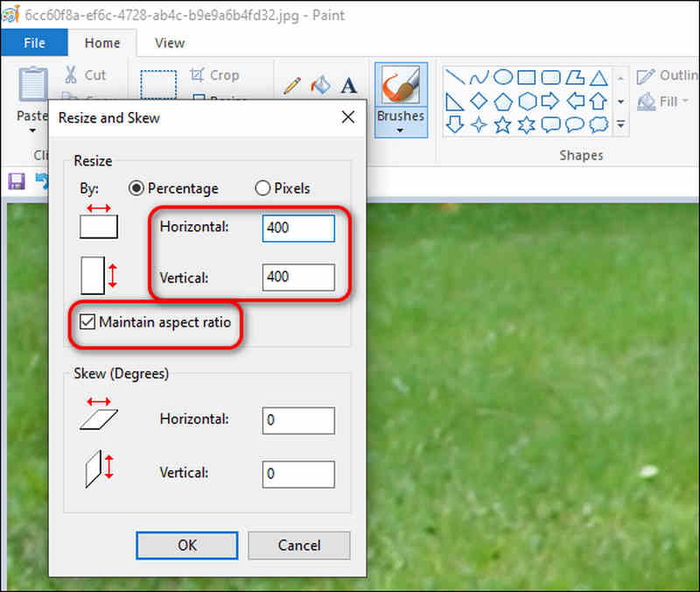The image size is (700, 592).
Task: Select the Line shape
Action: click(455, 77)
